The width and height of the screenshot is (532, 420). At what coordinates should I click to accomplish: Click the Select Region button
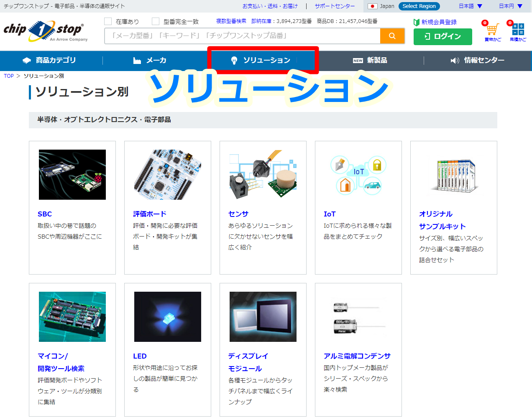click(419, 6)
